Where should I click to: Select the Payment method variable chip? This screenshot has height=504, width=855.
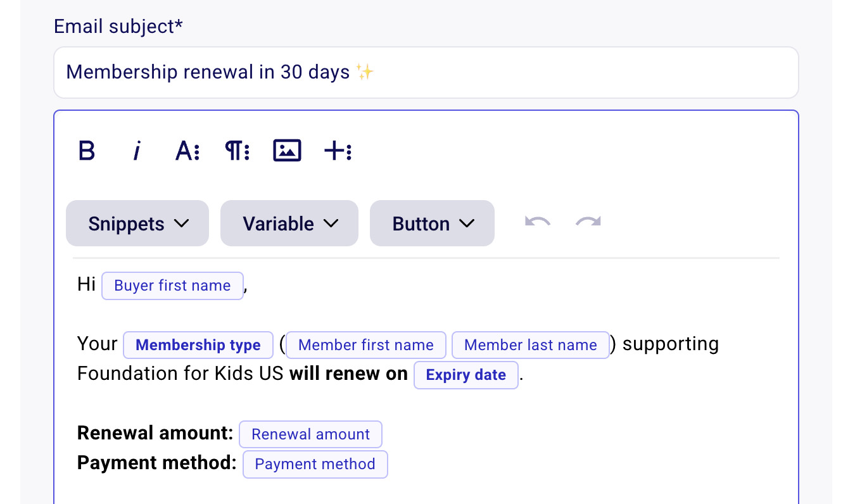click(x=315, y=464)
